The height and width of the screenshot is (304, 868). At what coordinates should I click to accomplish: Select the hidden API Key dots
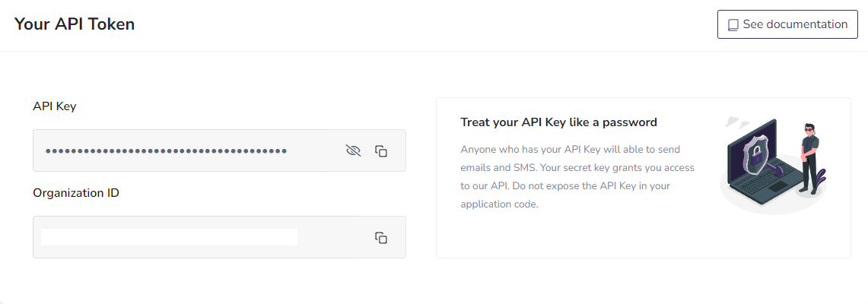[x=166, y=150]
